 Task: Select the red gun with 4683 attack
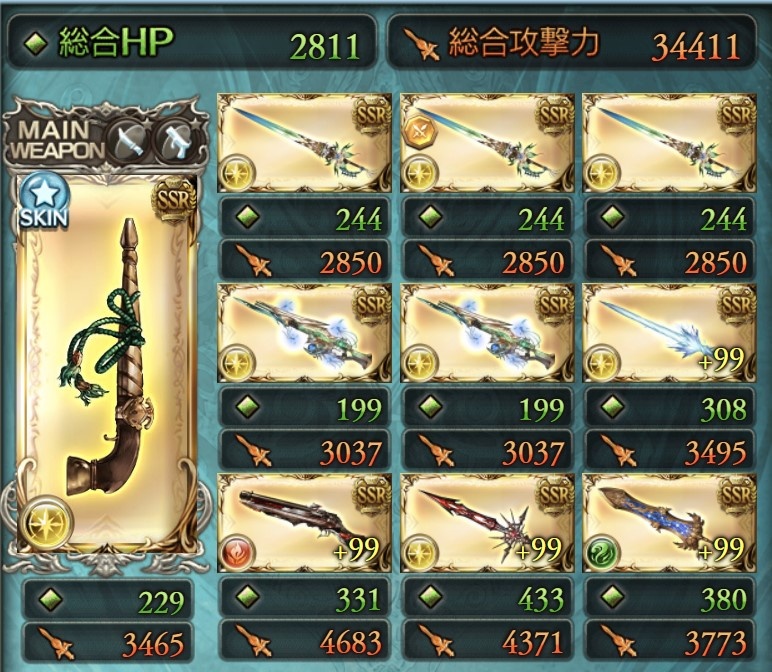304,523
